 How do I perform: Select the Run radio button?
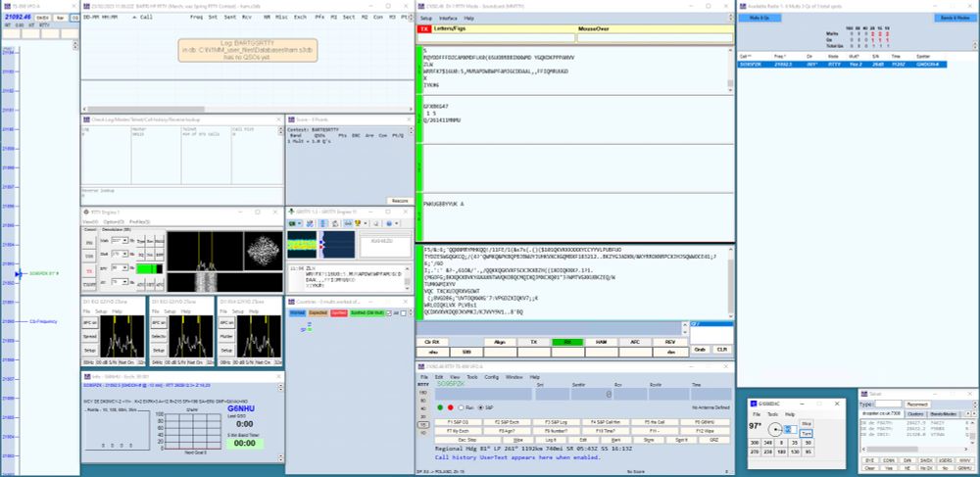(x=461, y=407)
